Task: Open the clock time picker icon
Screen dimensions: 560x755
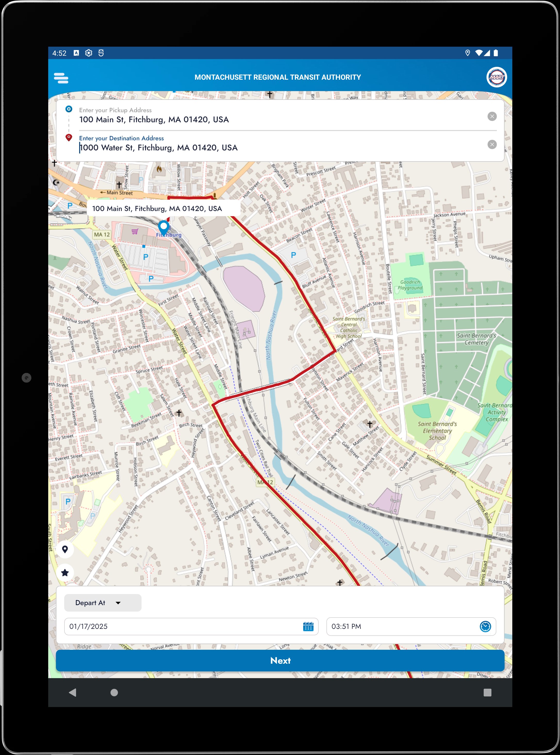Action: [485, 627]
